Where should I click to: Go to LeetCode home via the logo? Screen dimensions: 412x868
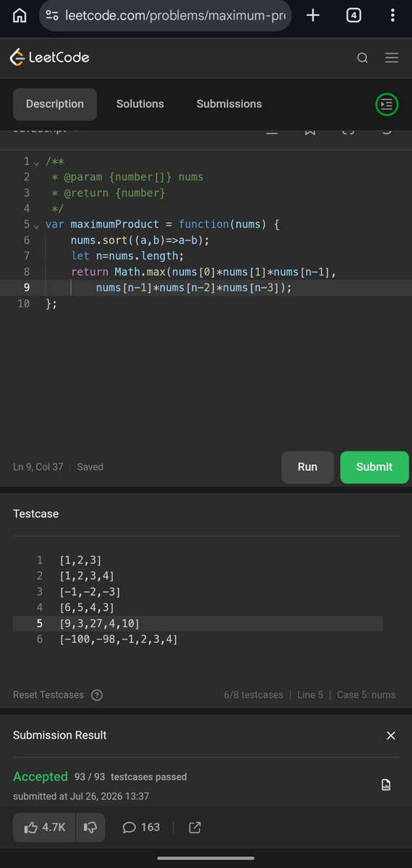pos(49,57)
